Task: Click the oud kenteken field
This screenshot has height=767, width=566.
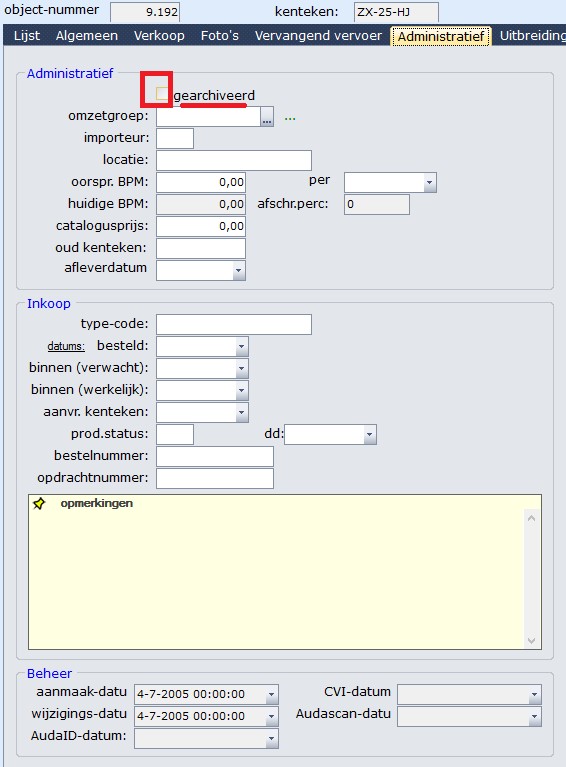Action: (201, 248)
